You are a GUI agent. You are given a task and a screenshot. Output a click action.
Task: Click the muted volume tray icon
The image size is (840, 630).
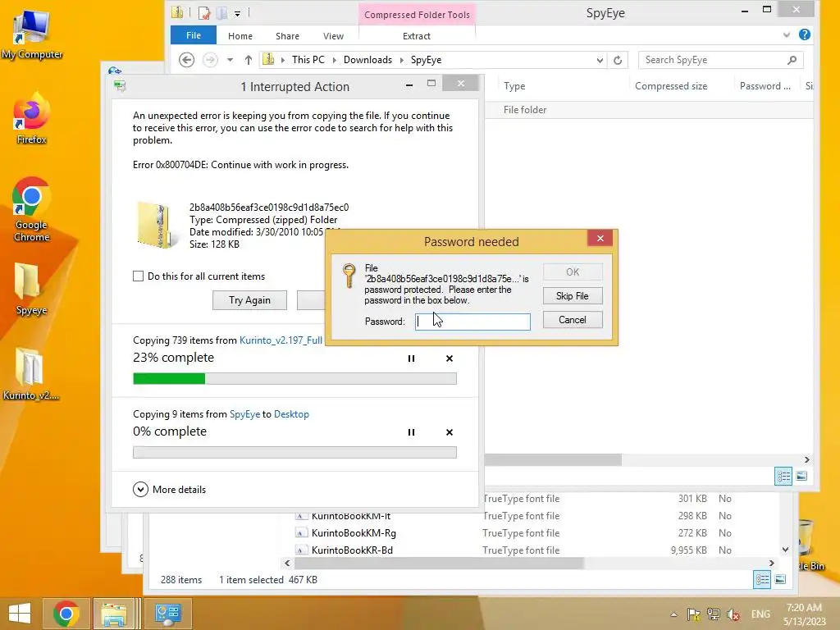coord(733,614)
